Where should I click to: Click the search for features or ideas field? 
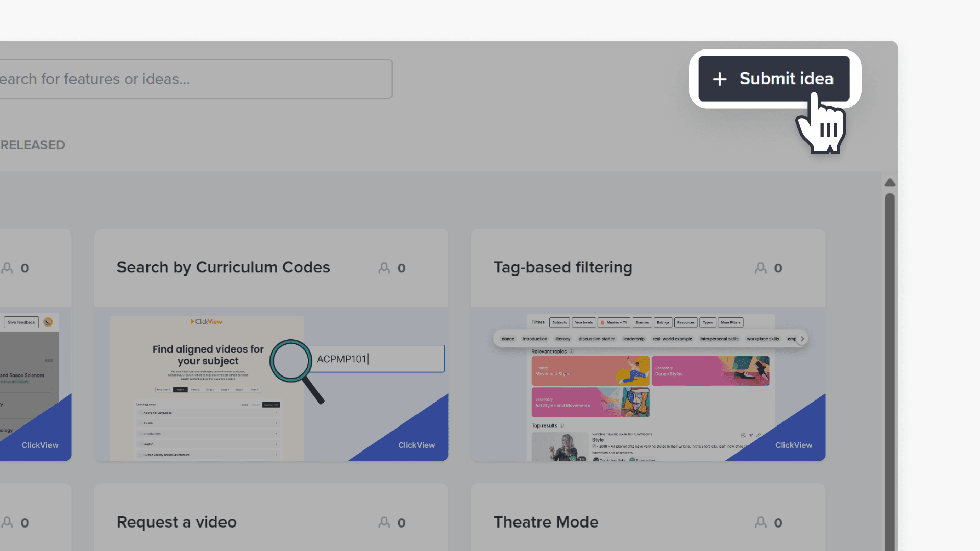(x=194, y=79)
